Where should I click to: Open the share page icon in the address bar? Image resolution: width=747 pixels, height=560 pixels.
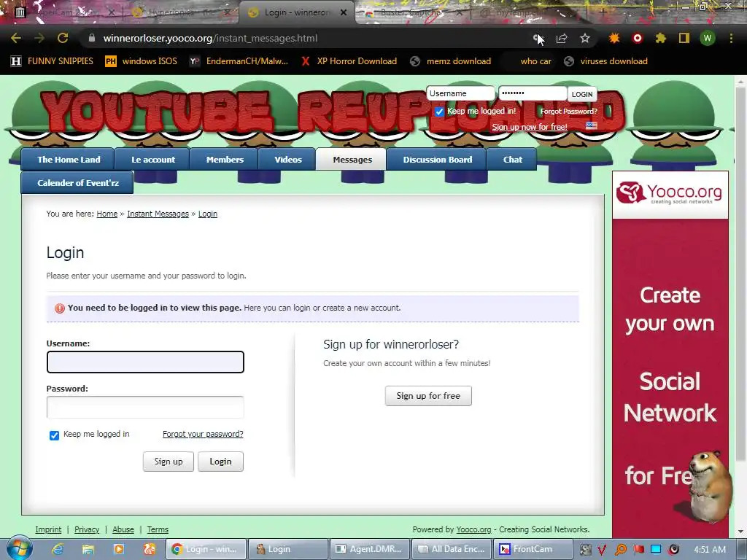562,38
